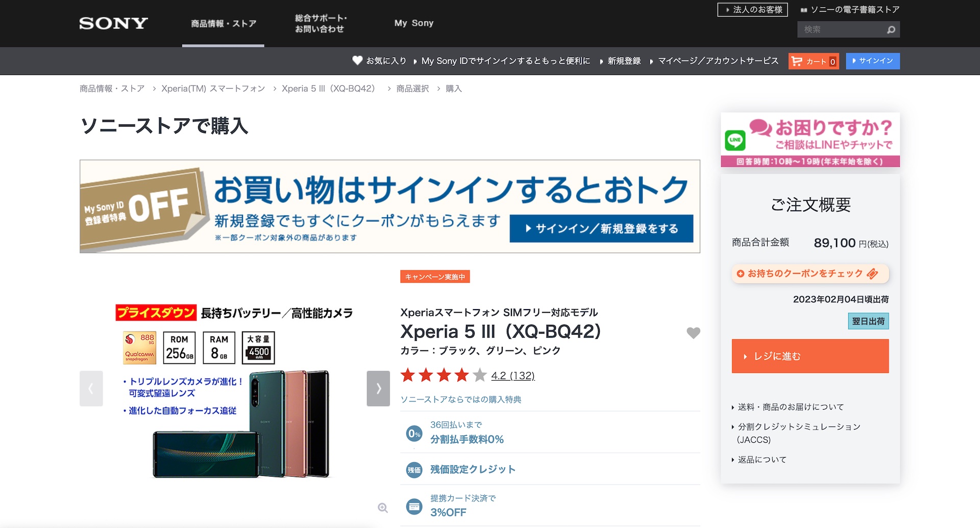Click お持ちのクーポンをチェック button
Viewport: 980px width, 528px height.
pos(810,274)
